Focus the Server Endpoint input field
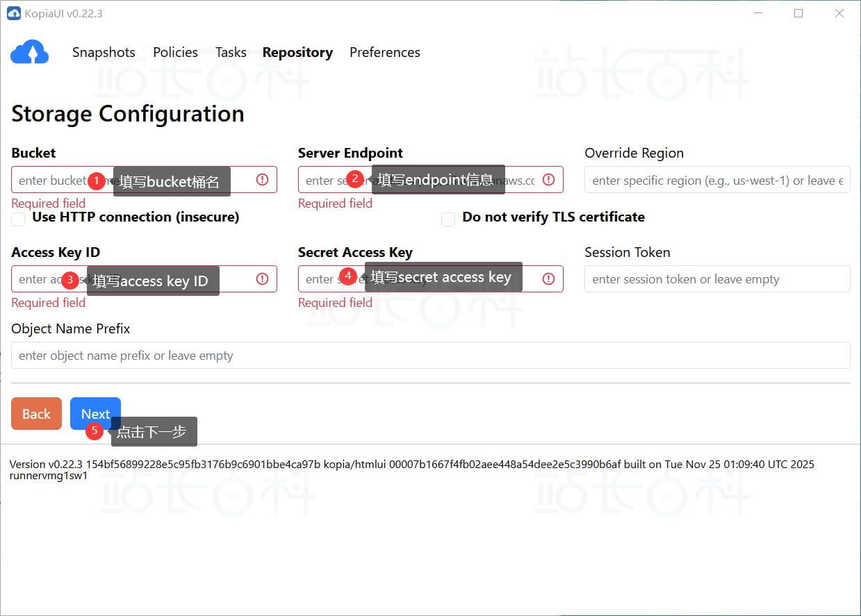 point(431,179)
